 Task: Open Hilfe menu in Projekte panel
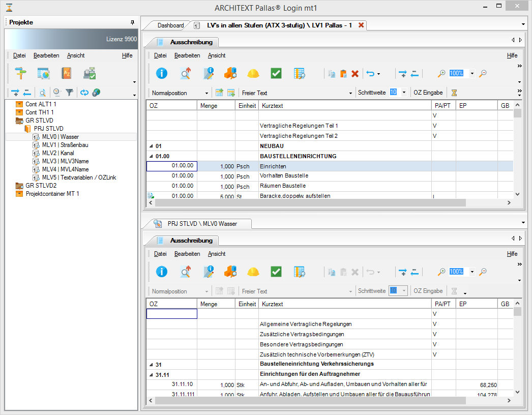click(127, 55)
